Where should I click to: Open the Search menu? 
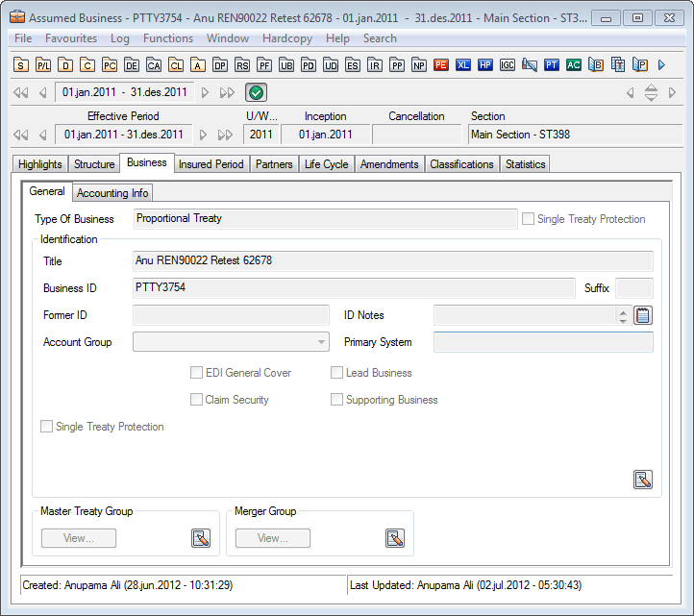(380, 38)
